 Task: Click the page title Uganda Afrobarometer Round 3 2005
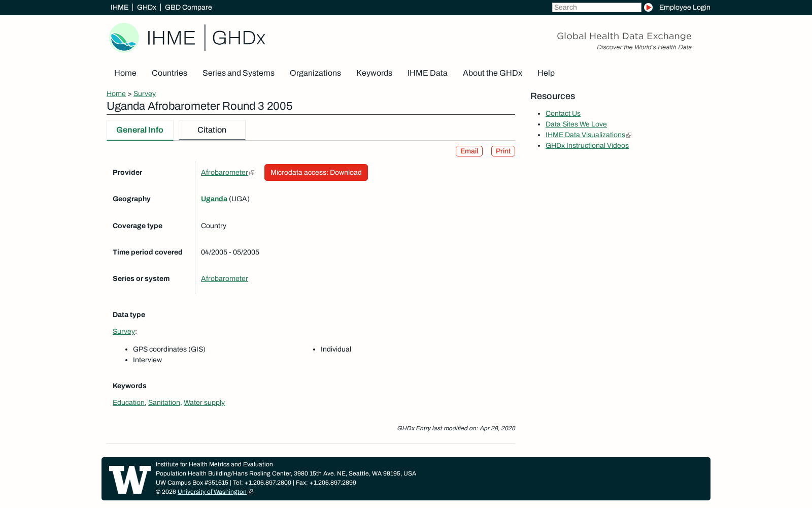[199, 106]
